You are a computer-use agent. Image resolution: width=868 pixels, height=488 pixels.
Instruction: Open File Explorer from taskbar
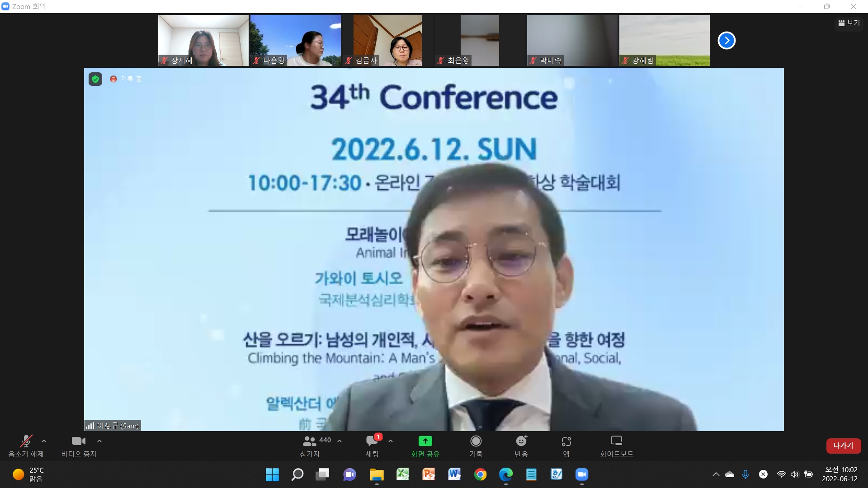(x=377, y=474)
